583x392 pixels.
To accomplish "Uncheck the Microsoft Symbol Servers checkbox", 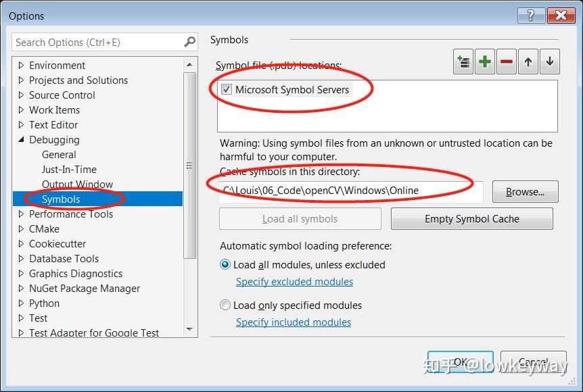I will pos(227,89).
